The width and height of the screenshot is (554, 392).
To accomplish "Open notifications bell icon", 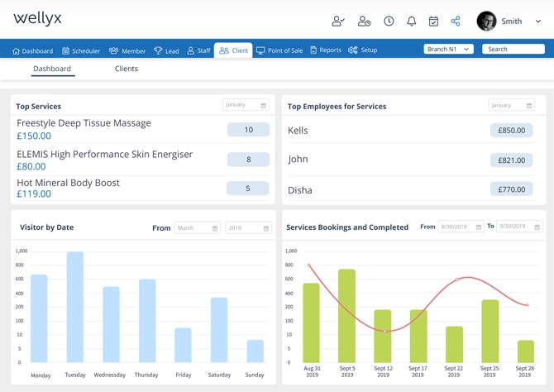I will coord(411,22).
